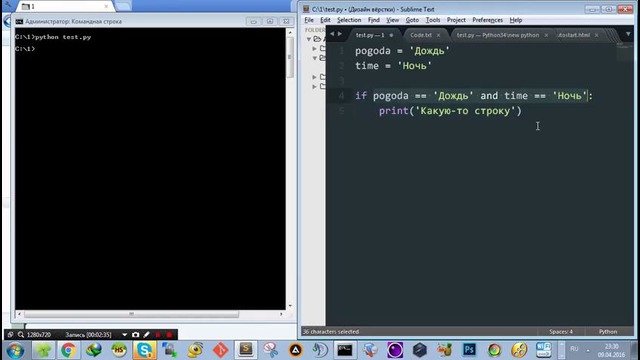Open the Project menu
This screenshot has width=640, height=360.
(x=456, y=20)
